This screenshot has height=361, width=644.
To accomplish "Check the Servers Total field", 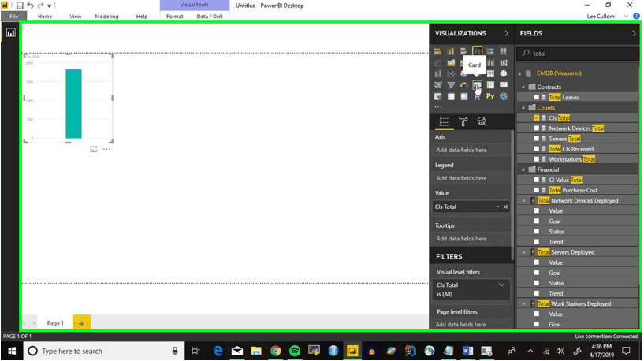I will [536, 139].
